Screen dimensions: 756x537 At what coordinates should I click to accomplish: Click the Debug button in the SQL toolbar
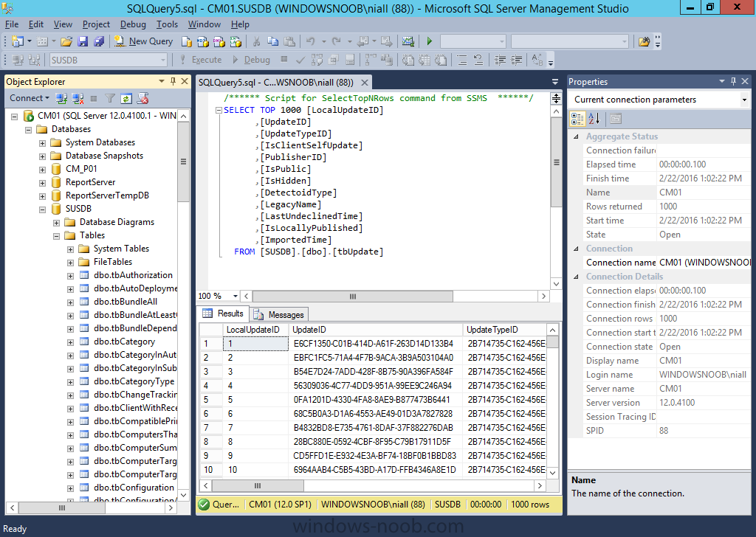[251, 60]
